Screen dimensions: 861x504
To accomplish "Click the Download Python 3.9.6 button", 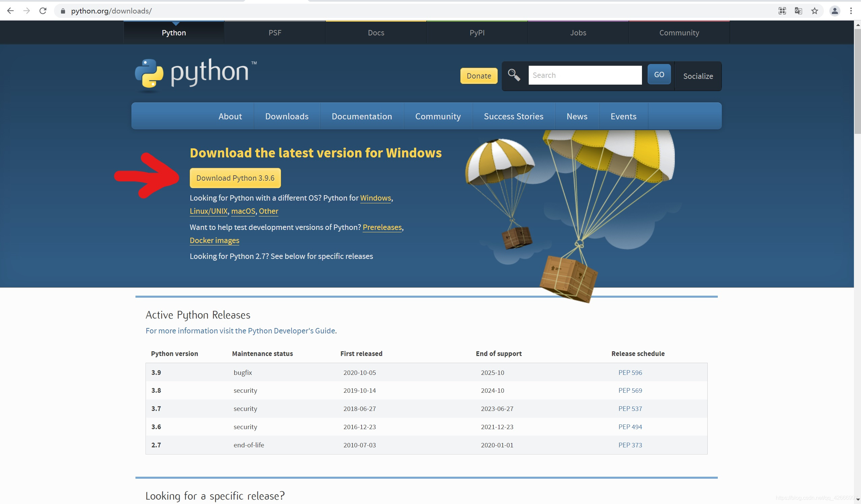I will 235,178.
